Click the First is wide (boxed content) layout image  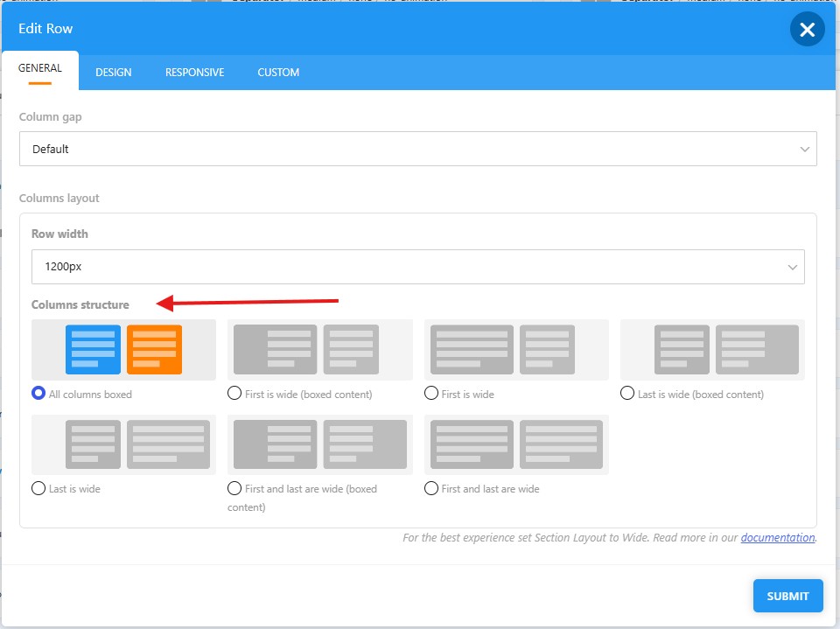tap(320, 350)
